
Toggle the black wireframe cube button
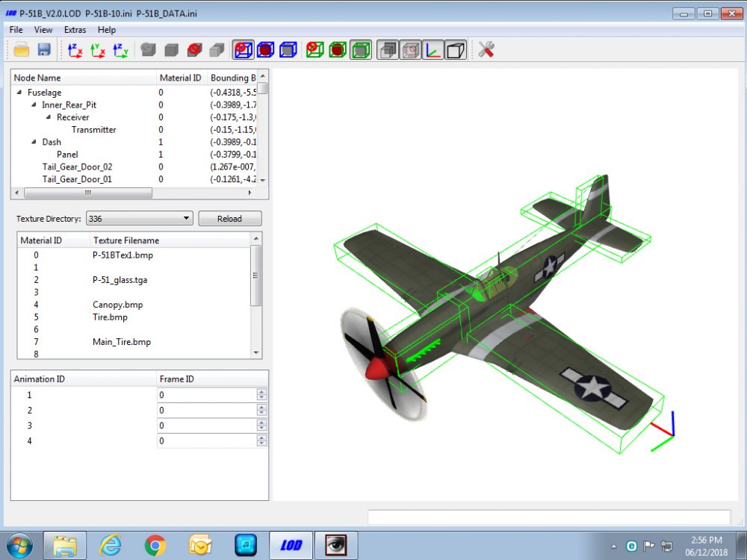(456, 50)
